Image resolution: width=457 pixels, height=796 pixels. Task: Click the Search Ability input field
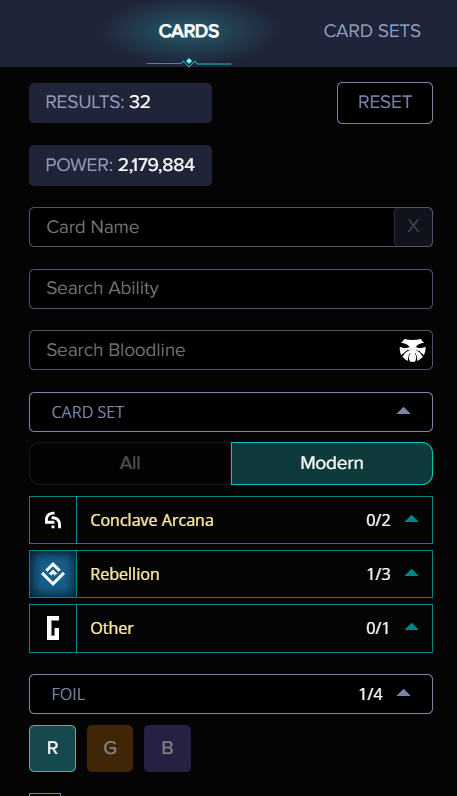tap(231, 288)
